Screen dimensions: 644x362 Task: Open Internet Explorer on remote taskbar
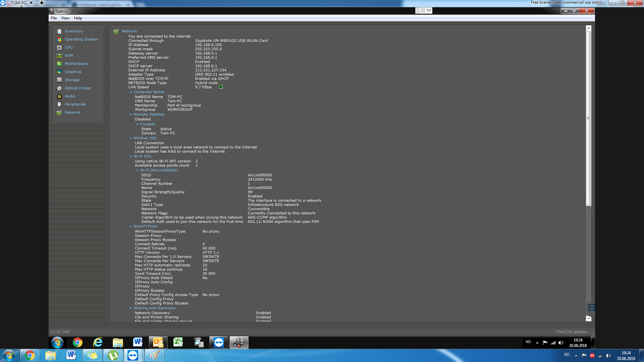[x=98, y=342]
